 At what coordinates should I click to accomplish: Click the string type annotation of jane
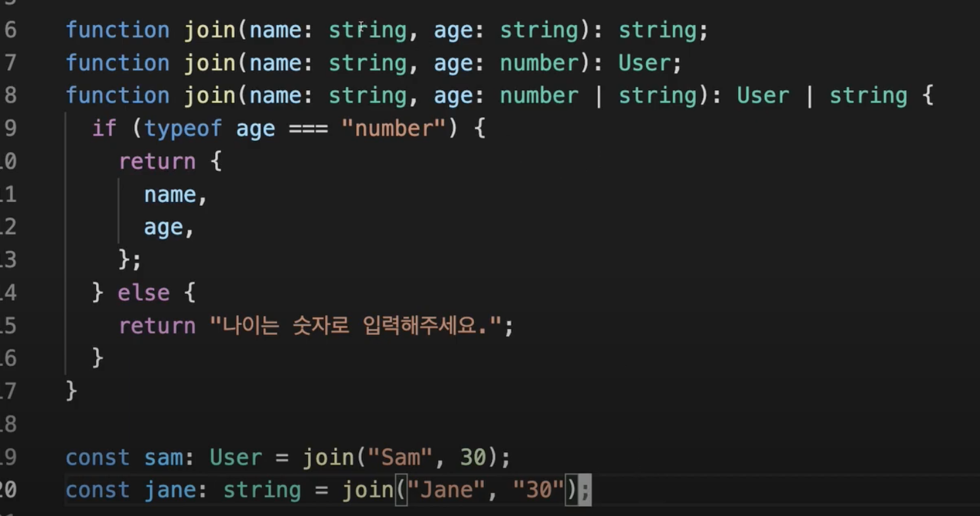point(262,490)
